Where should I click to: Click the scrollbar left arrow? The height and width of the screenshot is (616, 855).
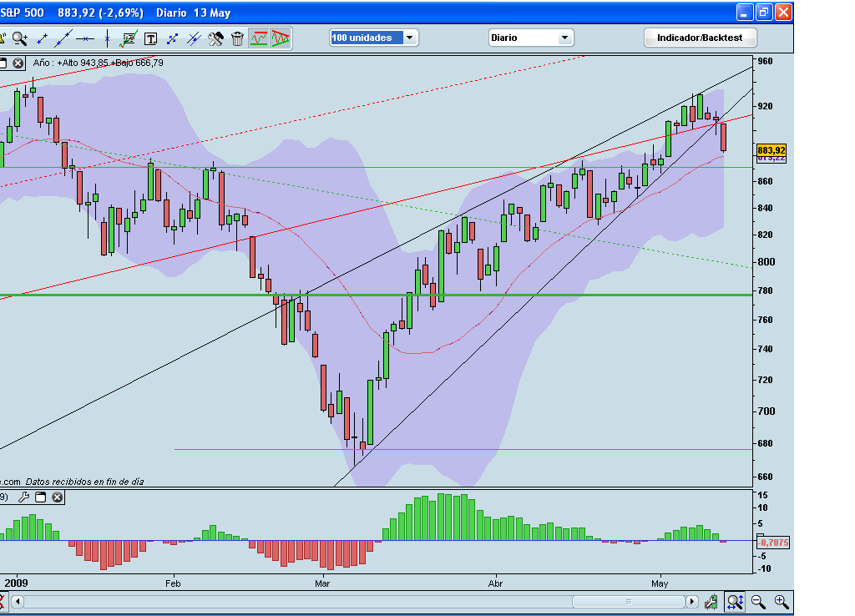(x=18, y=602)
